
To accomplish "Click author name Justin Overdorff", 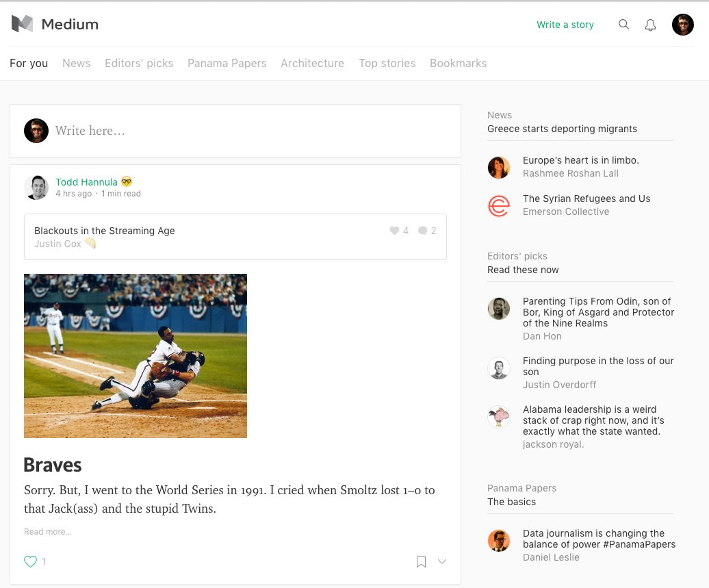I will [559, 385].
